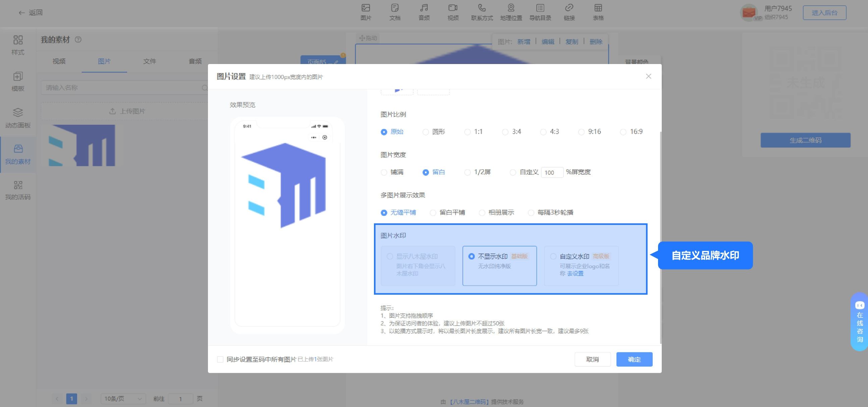Click the 表格 table icon
868x407 pixels.
point(598,12)
